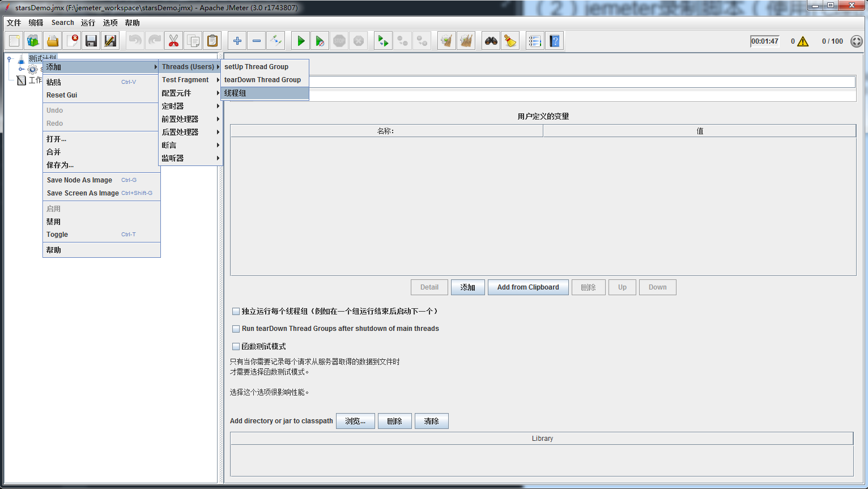This screenshot has width=868, height=489.
Task: Click the 名称 column header of variables table
Action: point(386,131)
